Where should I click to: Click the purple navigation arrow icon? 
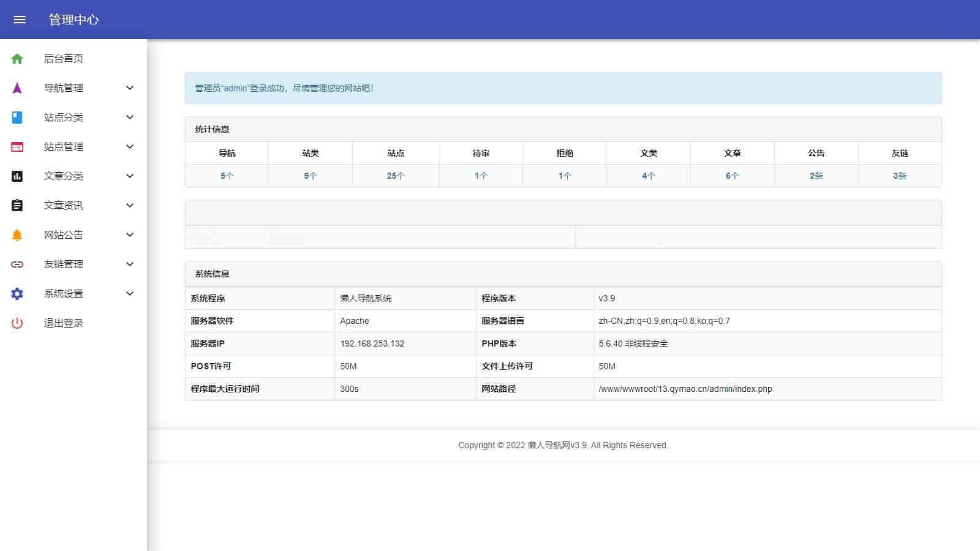click(17, 88)
